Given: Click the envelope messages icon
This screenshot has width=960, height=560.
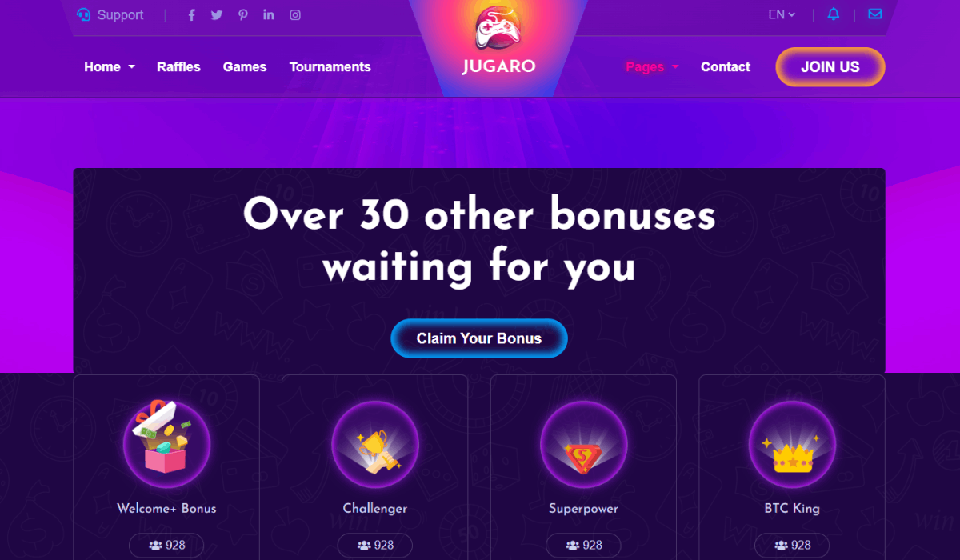Looking at the screenshot, I should pyautogui.click(x=875, y=14).
